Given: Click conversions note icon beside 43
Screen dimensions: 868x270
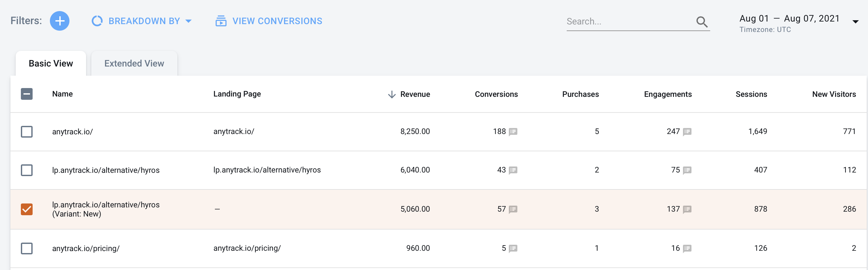Looking at the screenshot, I should pos(513,170).
